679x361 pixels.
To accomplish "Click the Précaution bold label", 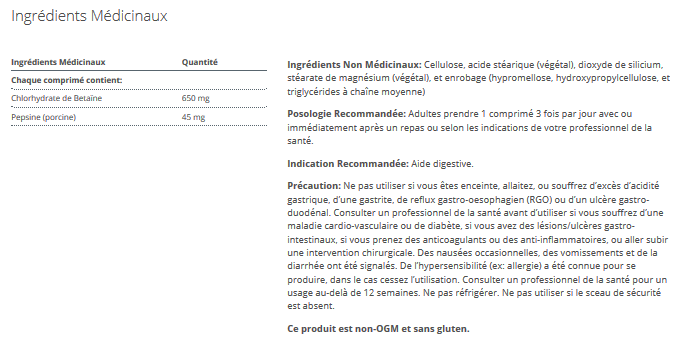I will pyautogui.click(x=314, y=186).
